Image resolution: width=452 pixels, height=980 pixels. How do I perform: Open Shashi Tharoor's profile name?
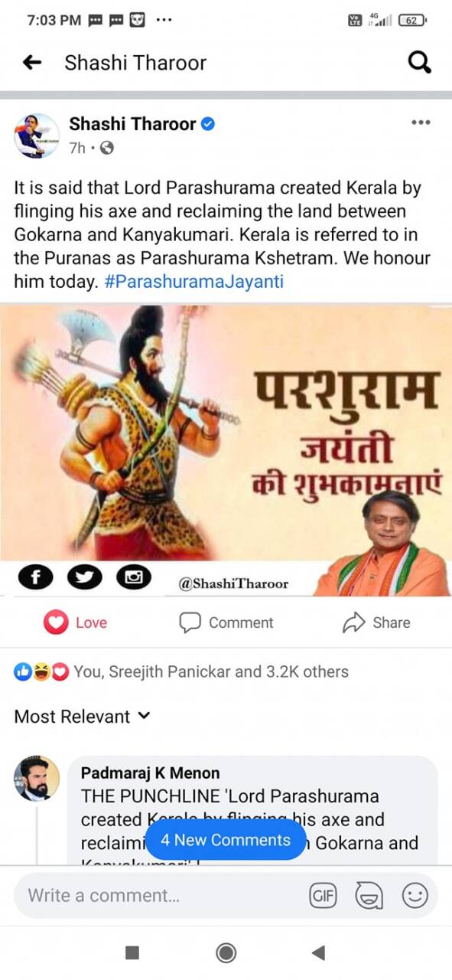coord(133,124)
